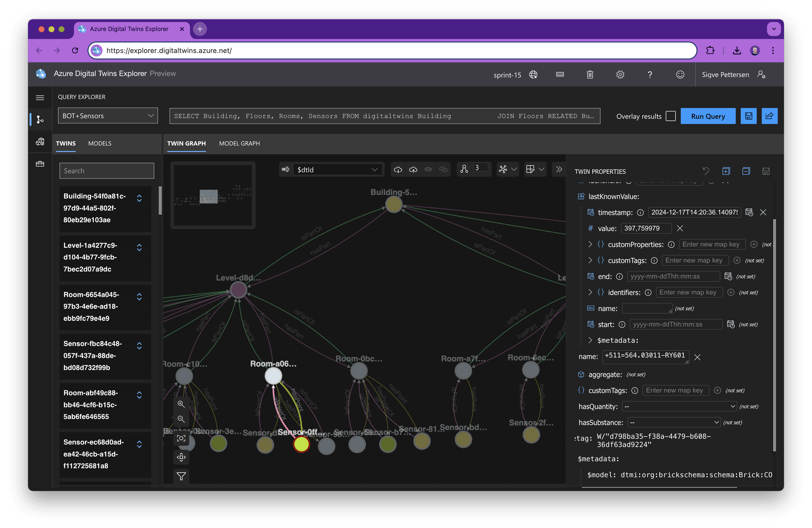The width and height of the screenshot is (812, 528).
Task: Expand the $metadata node under lastKnownValue
Action: click(x=590, y=340)
